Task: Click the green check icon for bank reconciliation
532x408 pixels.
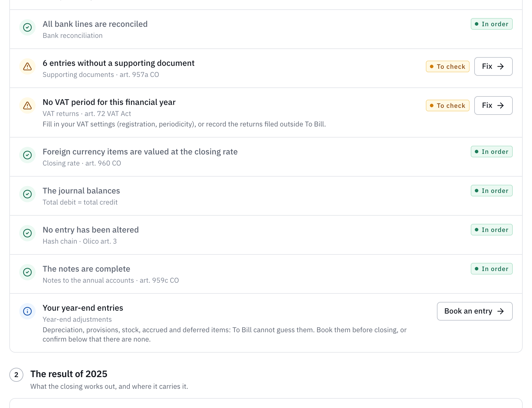Action: [x=27, y=27]
